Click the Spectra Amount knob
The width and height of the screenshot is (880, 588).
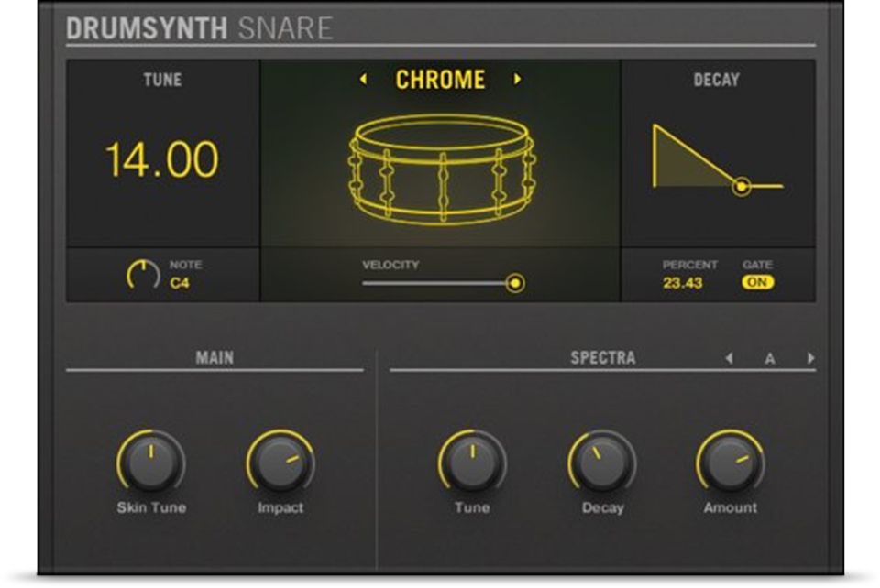coord(730,463)
